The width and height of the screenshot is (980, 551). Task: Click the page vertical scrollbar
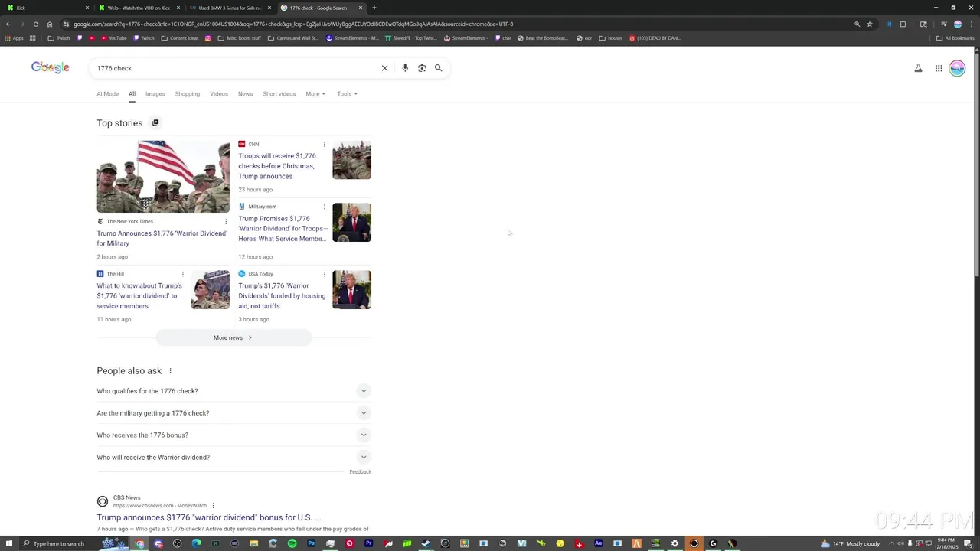976,165
